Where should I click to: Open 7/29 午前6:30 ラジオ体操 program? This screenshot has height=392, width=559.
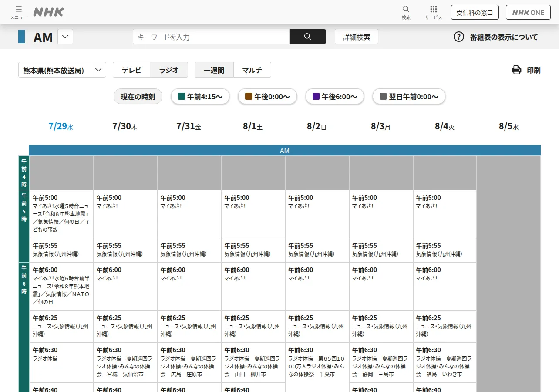click(x=61, y=362)
